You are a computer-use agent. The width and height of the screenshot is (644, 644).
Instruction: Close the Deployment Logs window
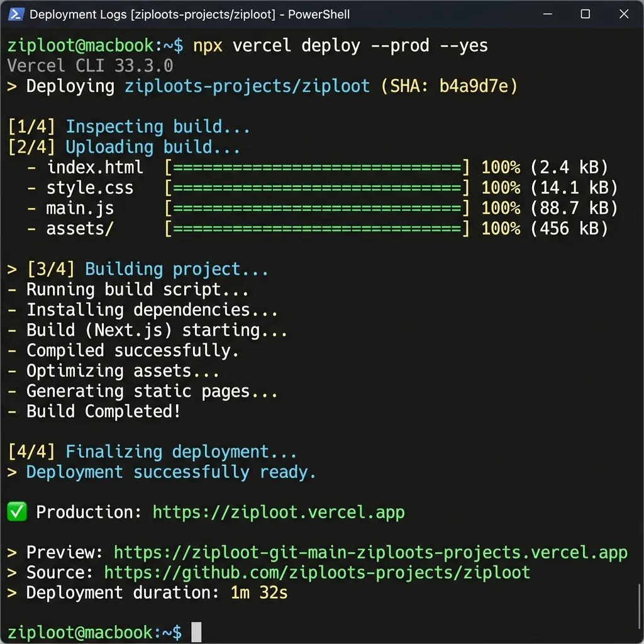(624, 14)
